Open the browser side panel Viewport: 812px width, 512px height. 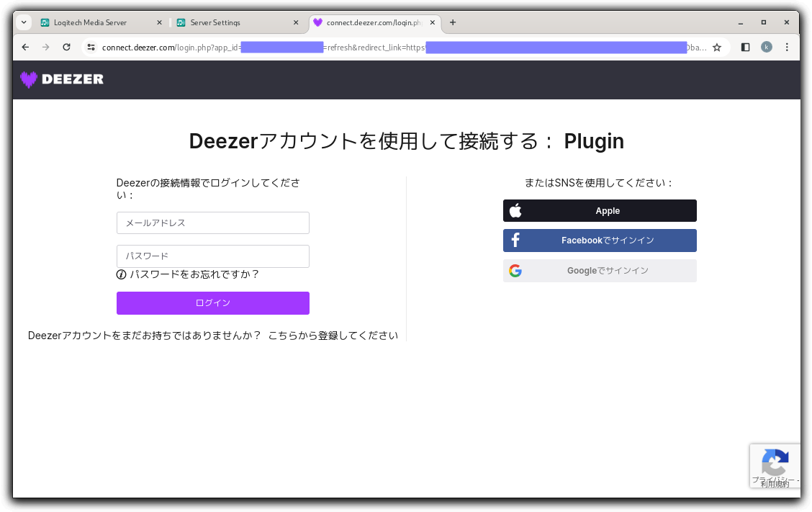746,47
